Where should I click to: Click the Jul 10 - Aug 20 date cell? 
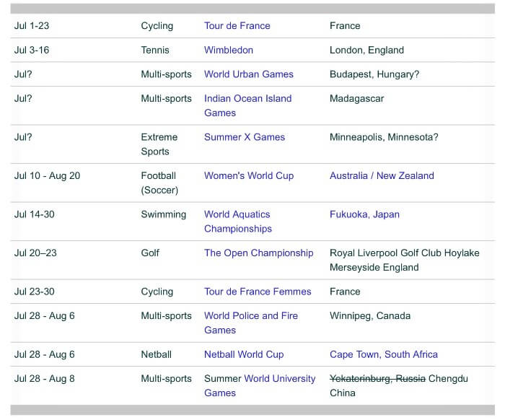point(47,175)
